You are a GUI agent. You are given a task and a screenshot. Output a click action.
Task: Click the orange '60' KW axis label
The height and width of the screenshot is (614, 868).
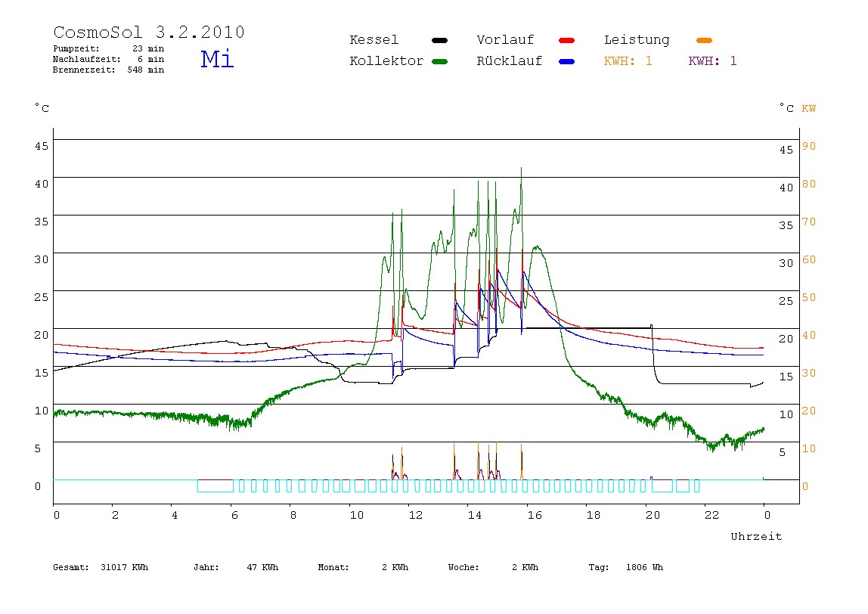[809, 259]
